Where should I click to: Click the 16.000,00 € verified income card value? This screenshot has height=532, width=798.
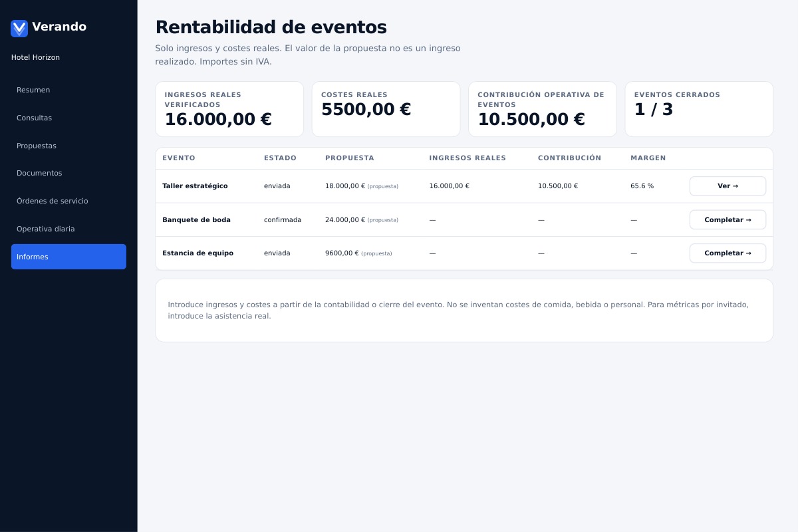pos(218,120)
